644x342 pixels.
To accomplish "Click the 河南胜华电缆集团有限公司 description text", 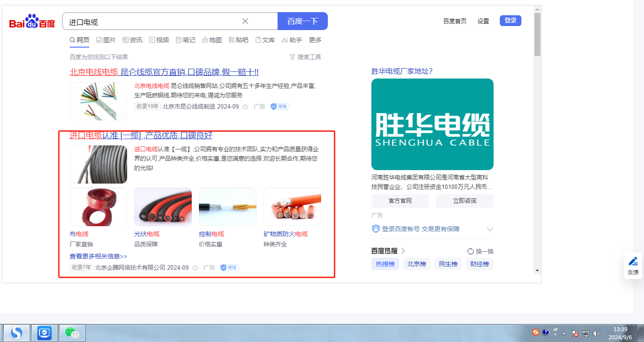I will click(432, 182).
